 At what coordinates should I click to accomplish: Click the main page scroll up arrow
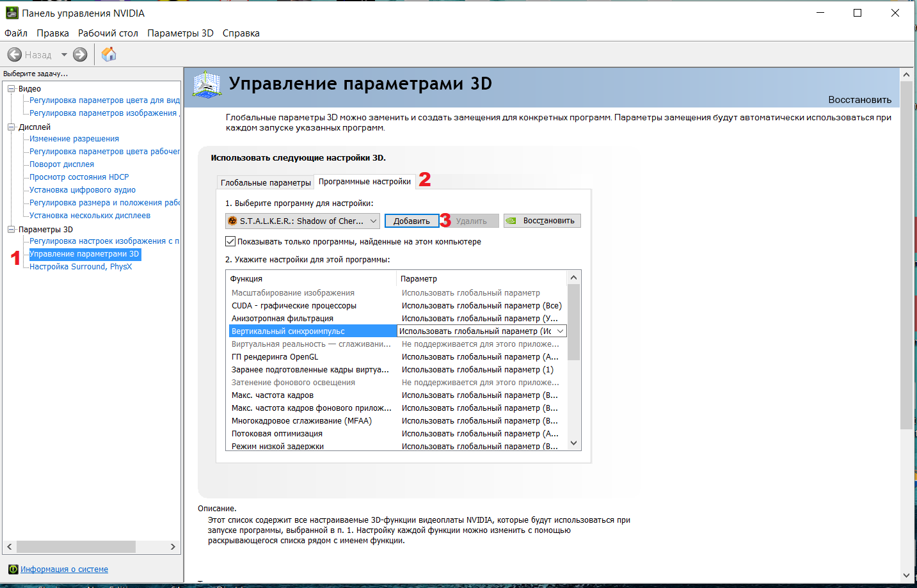pos(906,75)
